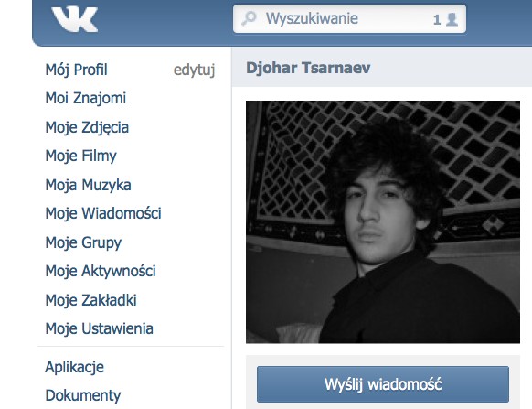Click the magnifying glass search icon
Image resolution: width=532 pixels, height=409 pixels.
point(249,18)
